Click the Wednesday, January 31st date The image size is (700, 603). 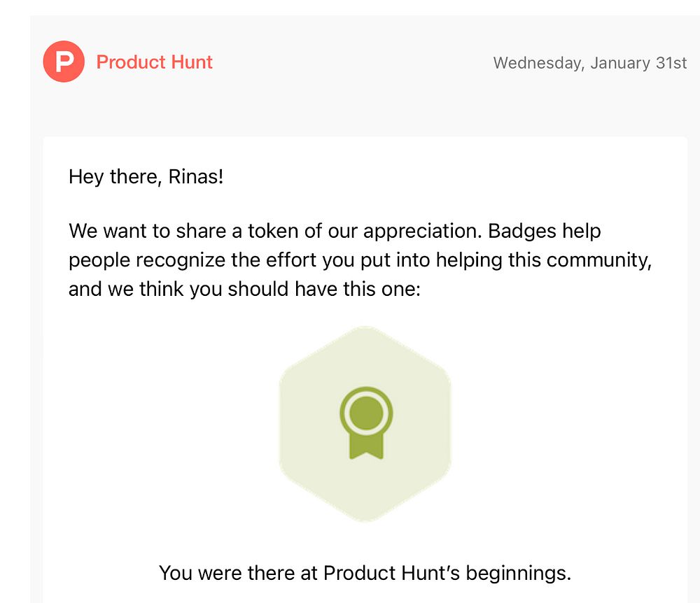589,62
